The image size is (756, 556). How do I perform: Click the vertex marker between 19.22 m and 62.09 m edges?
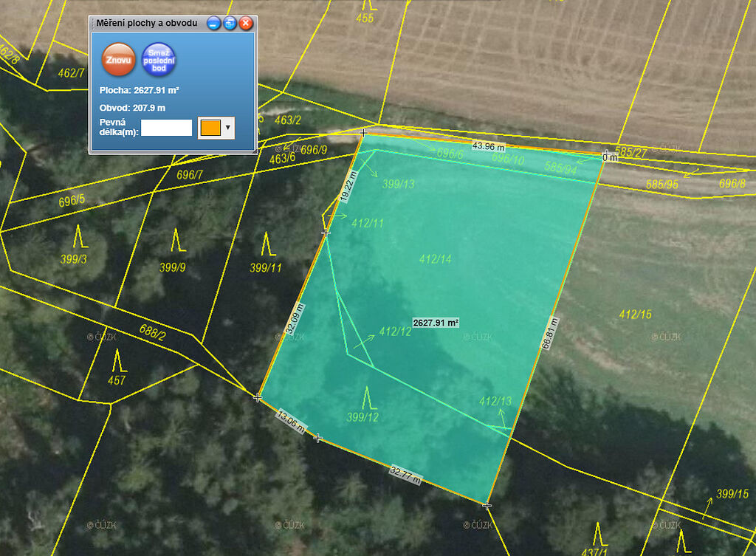pos(326,232)
